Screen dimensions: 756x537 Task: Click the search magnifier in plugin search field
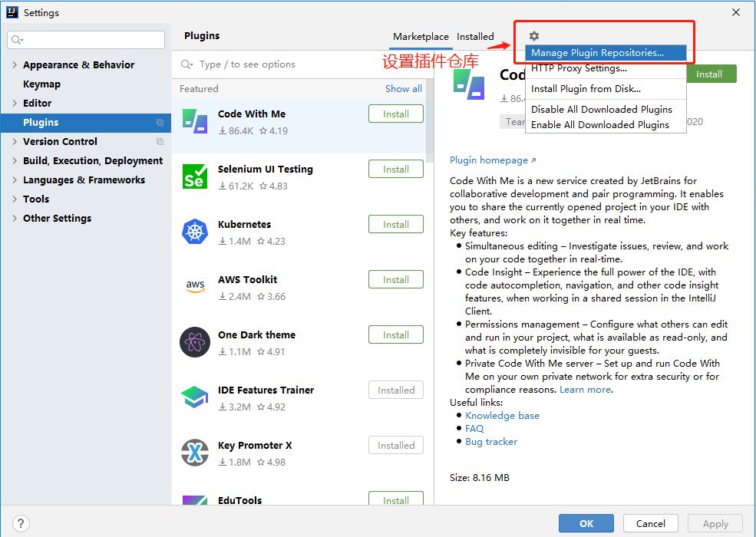(x=187, y=64)
